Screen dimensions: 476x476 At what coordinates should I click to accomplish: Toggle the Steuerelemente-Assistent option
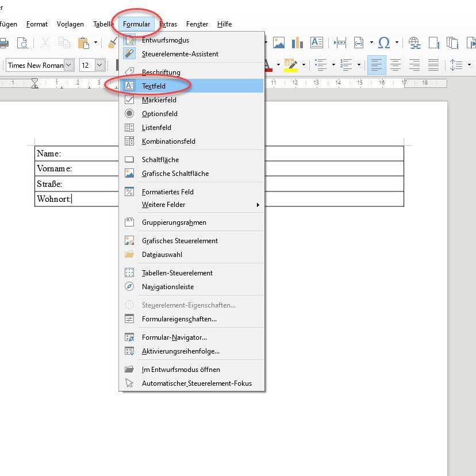pos(191,53)
